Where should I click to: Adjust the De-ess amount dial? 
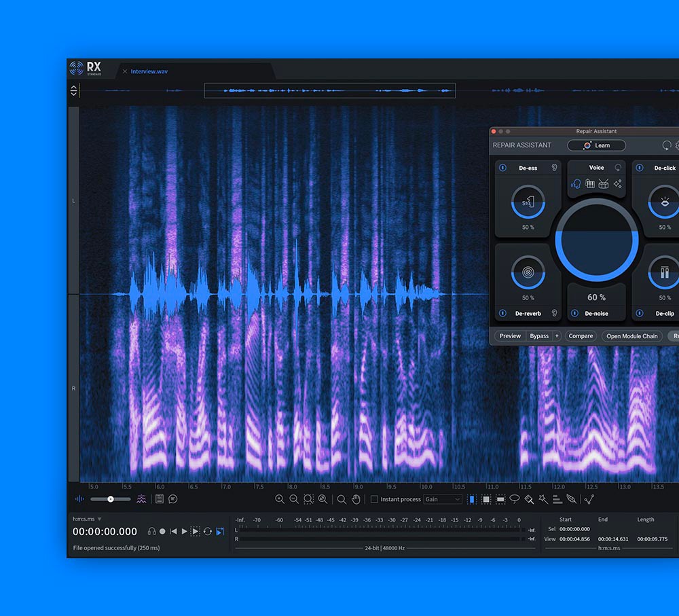click(528, 202)
